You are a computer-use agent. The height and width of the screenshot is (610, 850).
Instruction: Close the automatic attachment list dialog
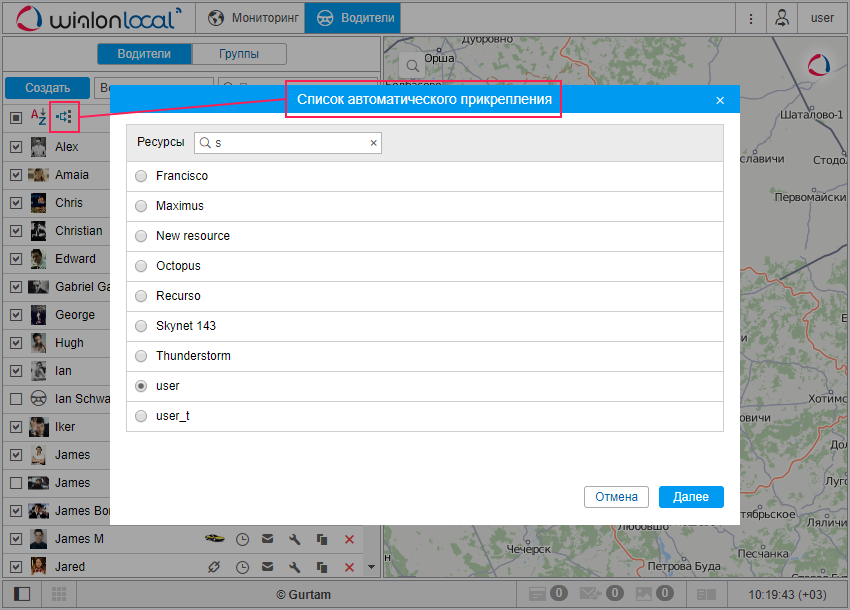tap(720, 100)
